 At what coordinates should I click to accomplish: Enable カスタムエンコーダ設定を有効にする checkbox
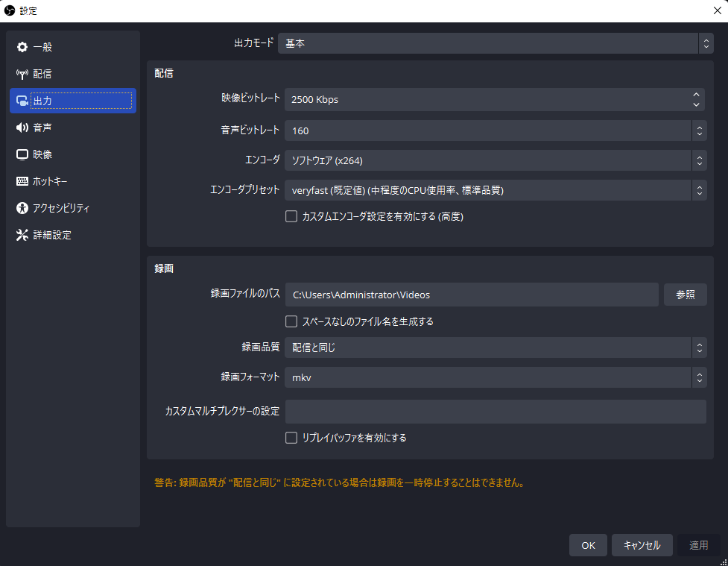pos(292,217)
